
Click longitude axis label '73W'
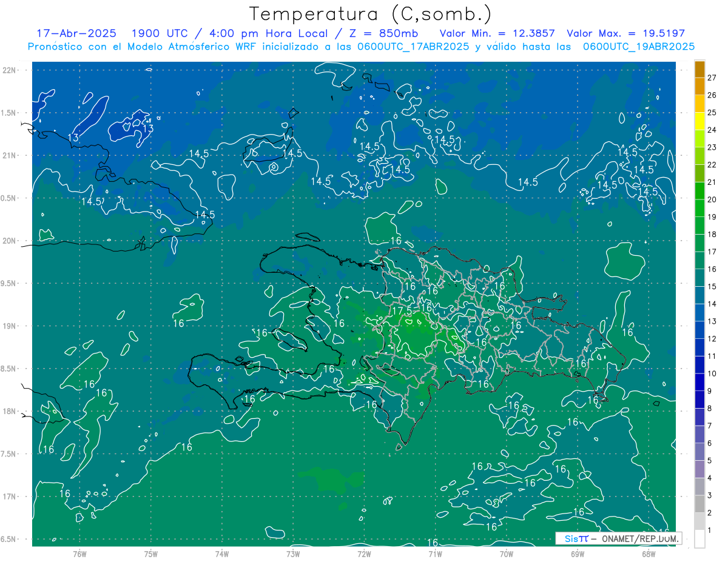(x=293, y=554)
